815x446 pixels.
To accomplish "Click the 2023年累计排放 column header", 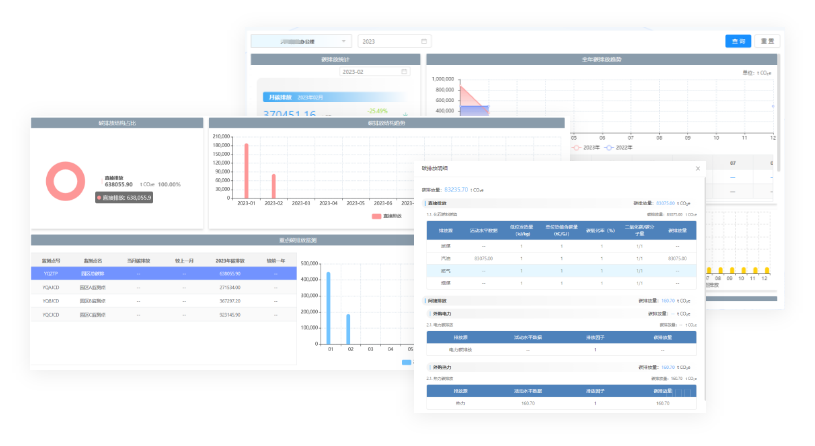I will pos(229,260).
